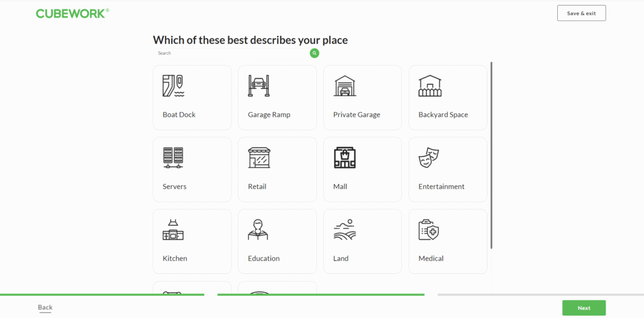Click the Private Garage icon
Screen dimensions: 644x318
tap(345, 86)
